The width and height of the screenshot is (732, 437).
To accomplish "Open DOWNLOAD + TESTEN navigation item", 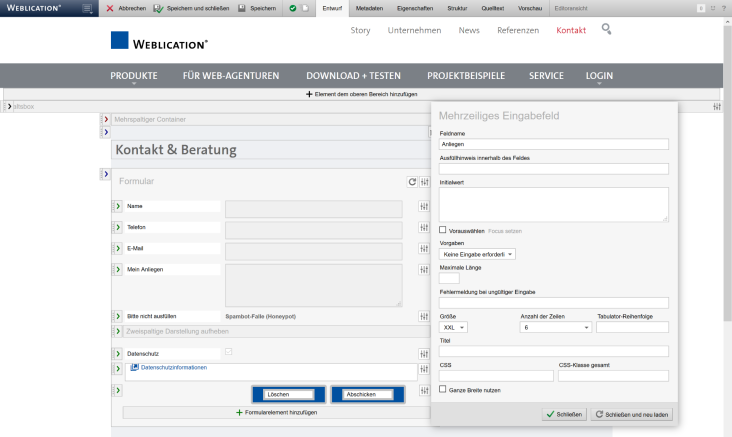I will (353, 76).
